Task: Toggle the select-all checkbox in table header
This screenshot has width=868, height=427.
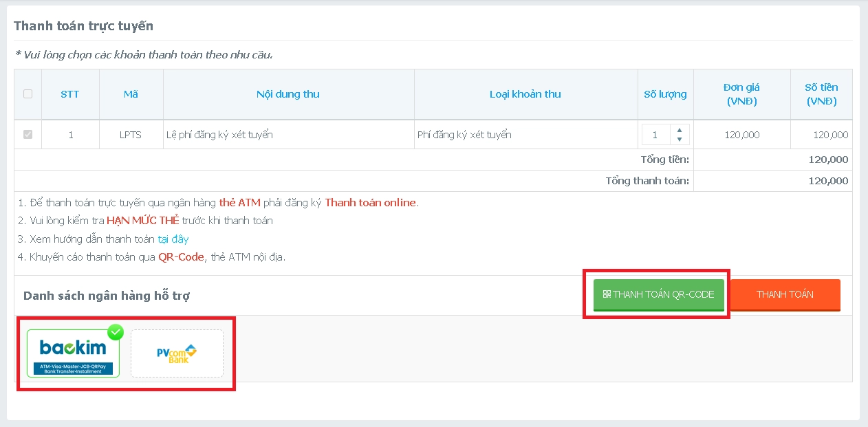Action: tap(28, 94)
